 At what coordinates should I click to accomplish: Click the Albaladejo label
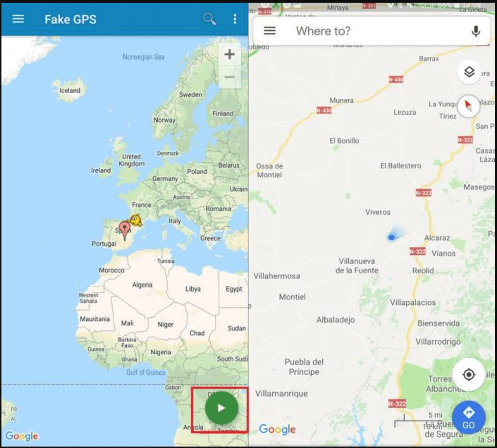click(x=336, y=320)
